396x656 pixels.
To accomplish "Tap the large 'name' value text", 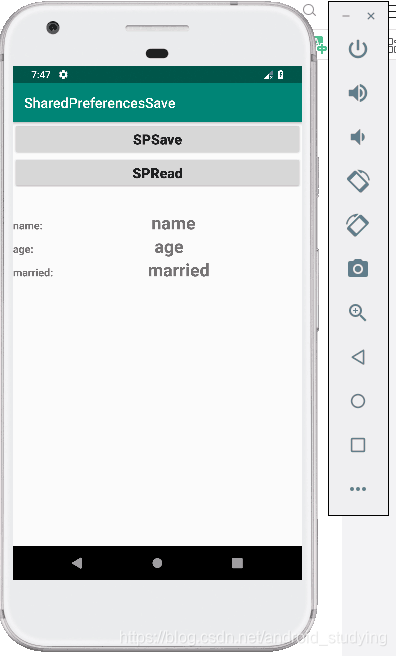I will [x=174, y=224].
